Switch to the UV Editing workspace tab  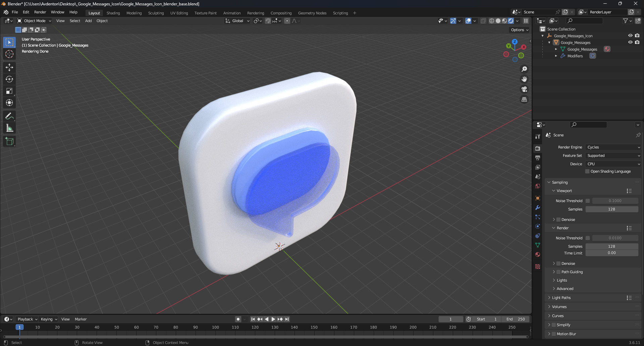point(179,13)
